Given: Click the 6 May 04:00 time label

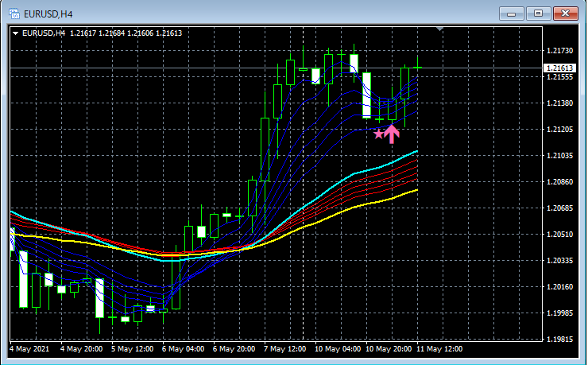Looking at the screenshot, I should coord(184,349).
